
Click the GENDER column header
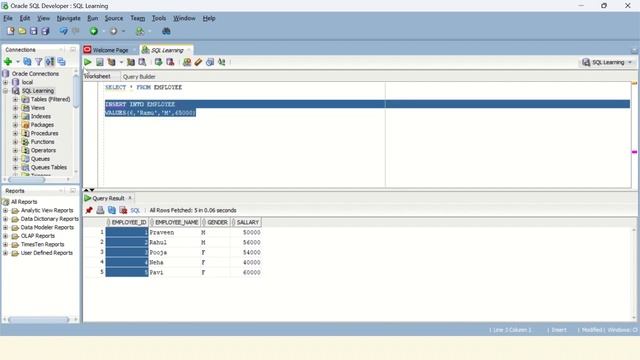[x=215, y=222]
